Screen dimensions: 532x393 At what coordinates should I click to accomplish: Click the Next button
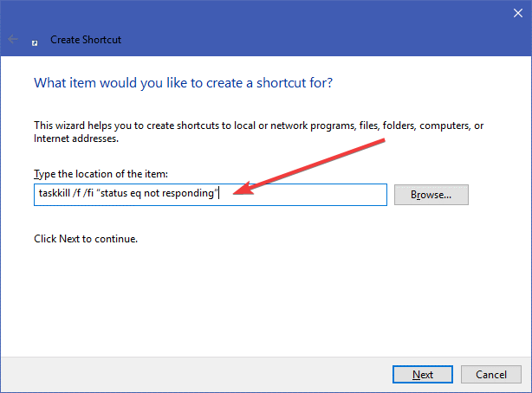click(x=422, y=374)
